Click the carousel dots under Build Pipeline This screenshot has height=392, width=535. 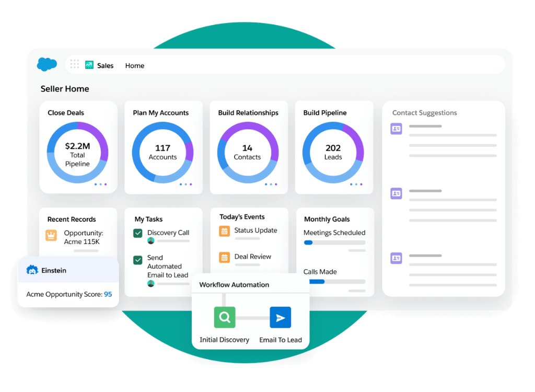[x=357, y=185]
